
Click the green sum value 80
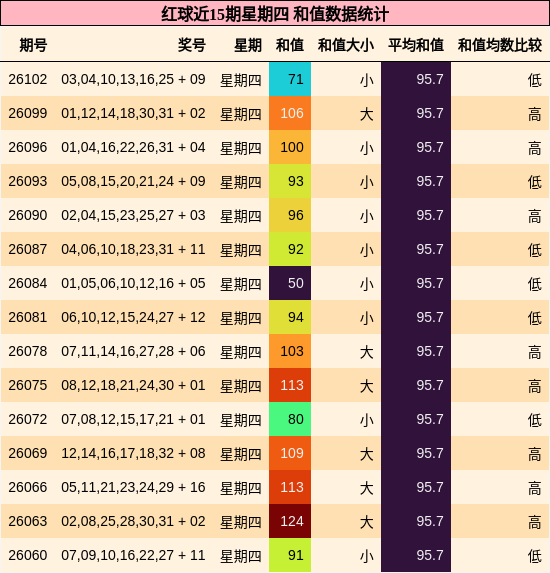click(290, 419)
